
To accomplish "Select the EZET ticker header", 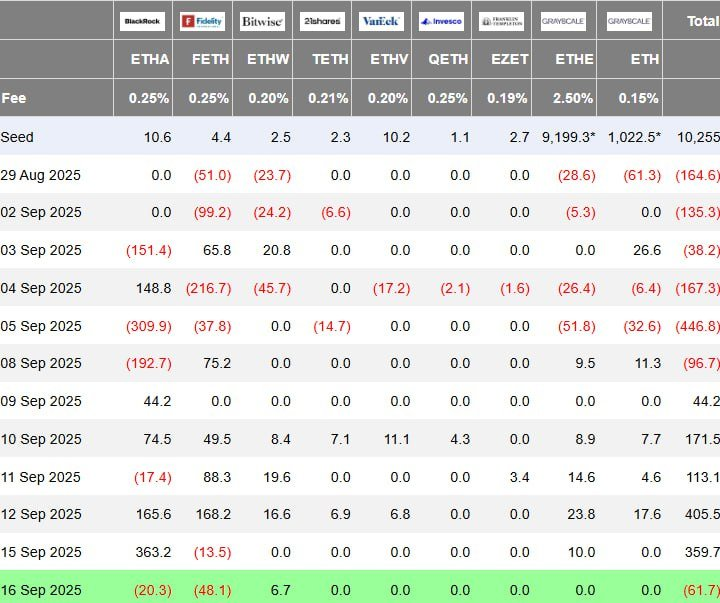I will click(x=510, y=59).
